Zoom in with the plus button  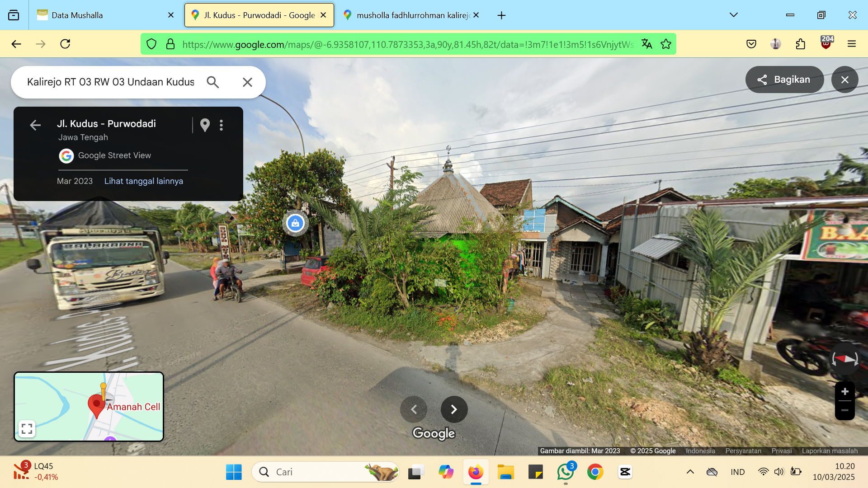click(x=844, y=392)
